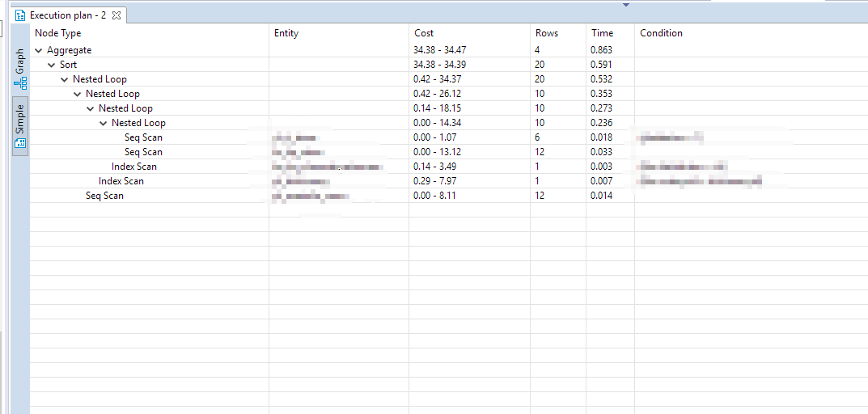
Task: Click time value 0.007
Action: pos(602,180)
